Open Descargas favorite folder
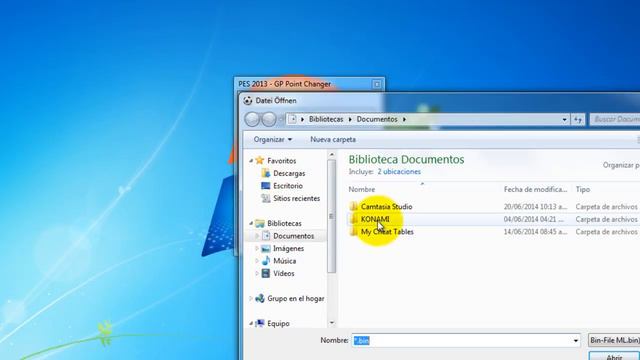This screenshot has height=360, width=640. tap(289, 173)
